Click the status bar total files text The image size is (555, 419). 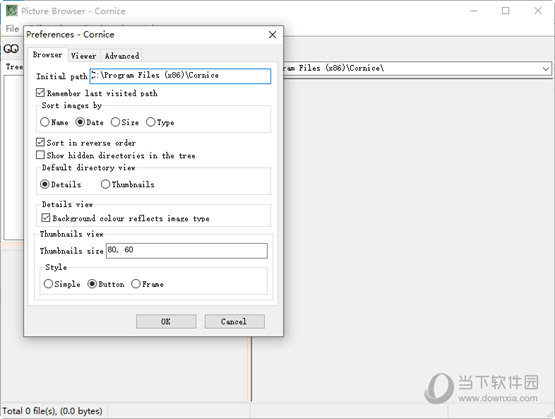point(52,411)
